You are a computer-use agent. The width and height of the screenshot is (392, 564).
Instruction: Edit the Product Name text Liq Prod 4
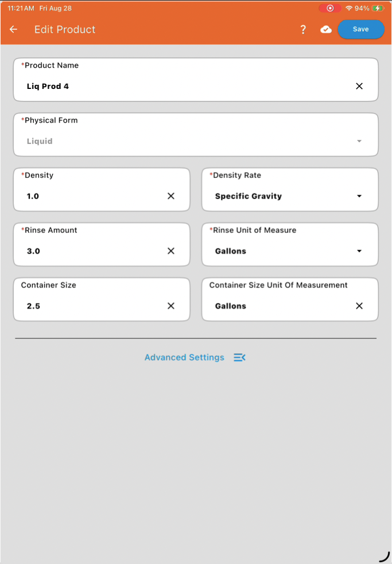point(48,86)
